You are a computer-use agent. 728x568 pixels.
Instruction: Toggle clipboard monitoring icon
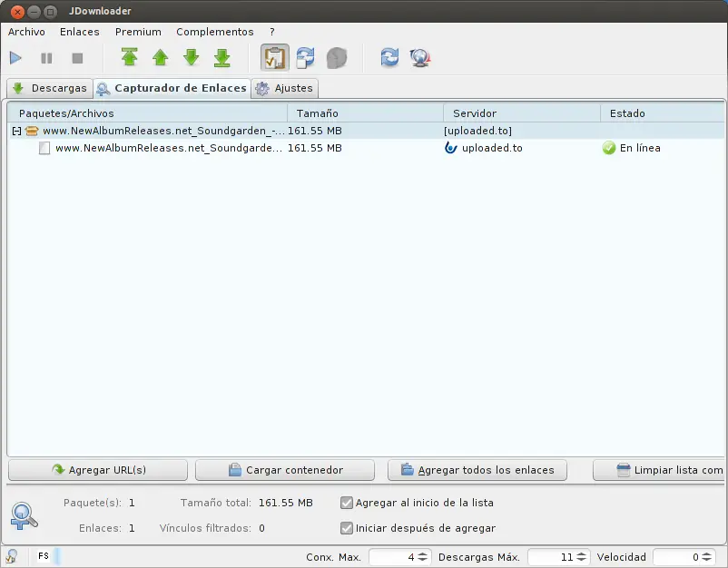click(x=275, y=58)
